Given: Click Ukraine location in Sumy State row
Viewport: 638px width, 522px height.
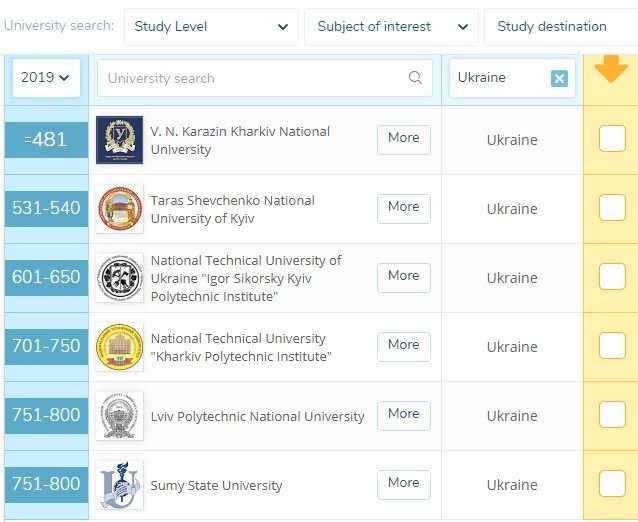Looking at the screenshot, I should [512, 485].
